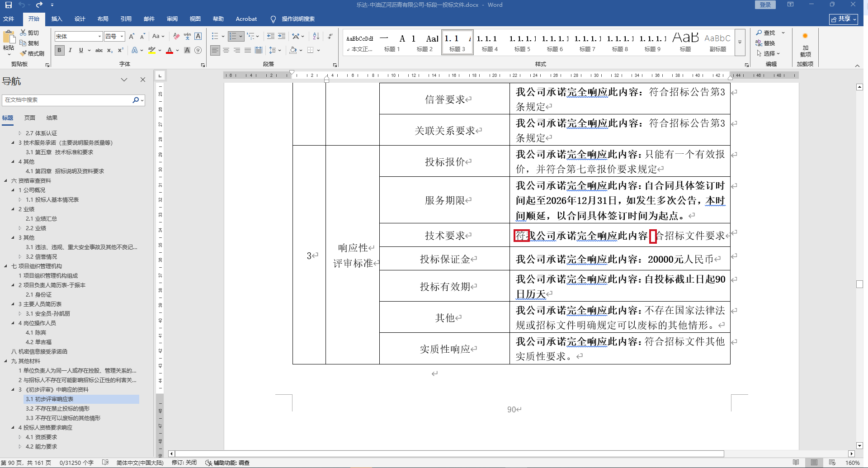Switch to the 插入 (Insert) ribbon tab

57,19
